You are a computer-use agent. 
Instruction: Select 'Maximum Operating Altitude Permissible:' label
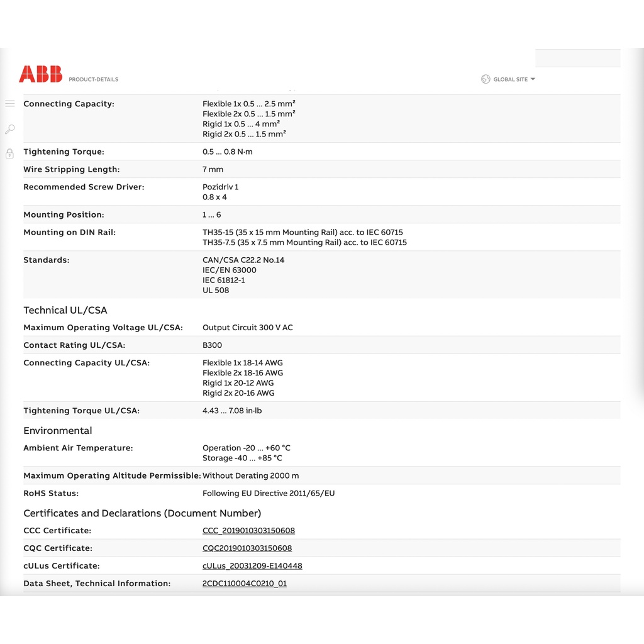click(112, 475)
